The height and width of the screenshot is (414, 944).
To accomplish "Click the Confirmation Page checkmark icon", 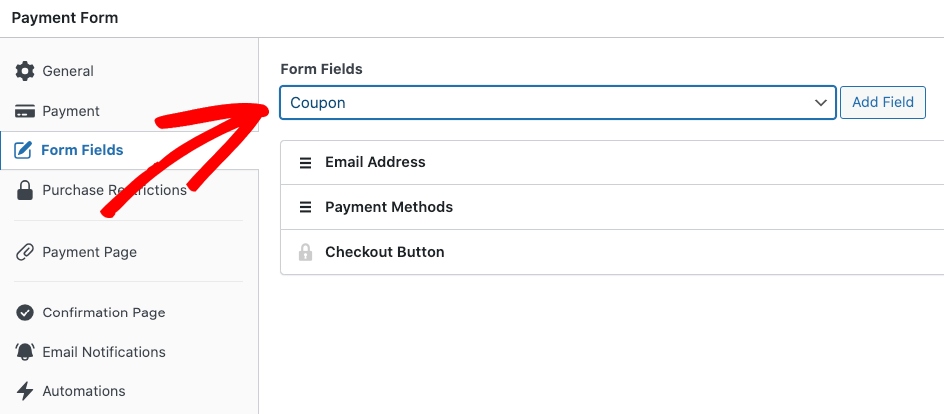I will pyautogui.click(x=25, y=313).
